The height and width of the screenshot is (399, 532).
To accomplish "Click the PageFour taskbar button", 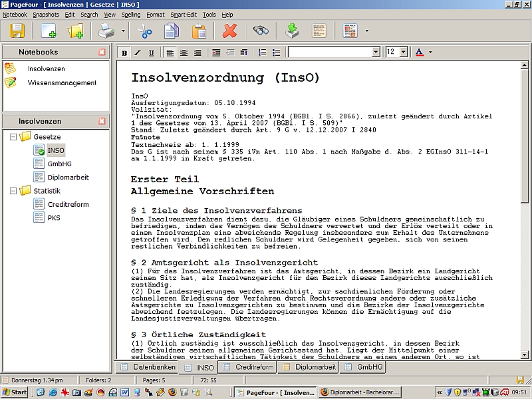I will pyautogui.click(x=275, y=392).
